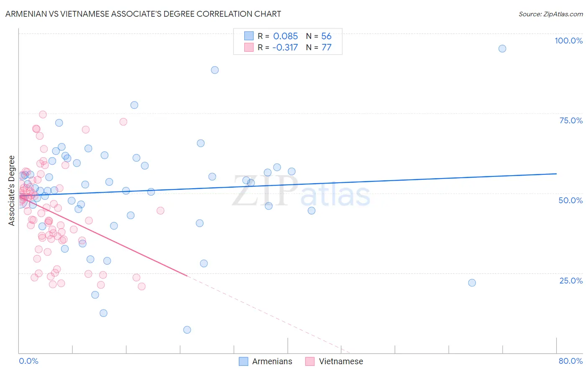Open the ZipAtlas.com source link

click(551, 14)
